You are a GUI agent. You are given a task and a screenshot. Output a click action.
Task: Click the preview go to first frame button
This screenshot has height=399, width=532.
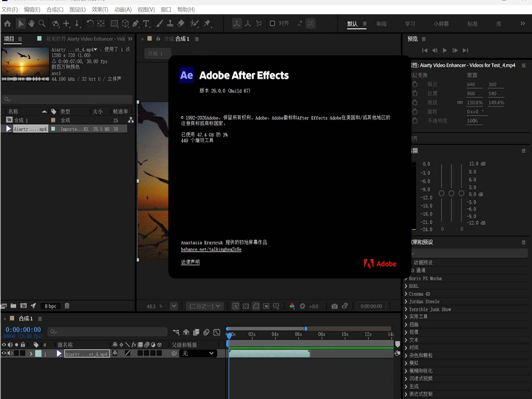pyautogui.click(x=425, y=50)
